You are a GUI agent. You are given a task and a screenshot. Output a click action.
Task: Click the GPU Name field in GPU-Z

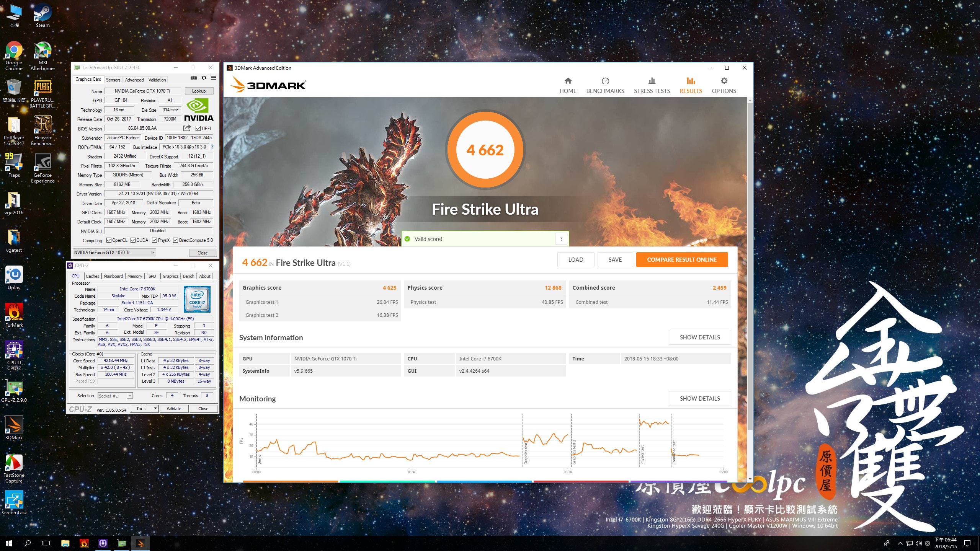(142, 91)
